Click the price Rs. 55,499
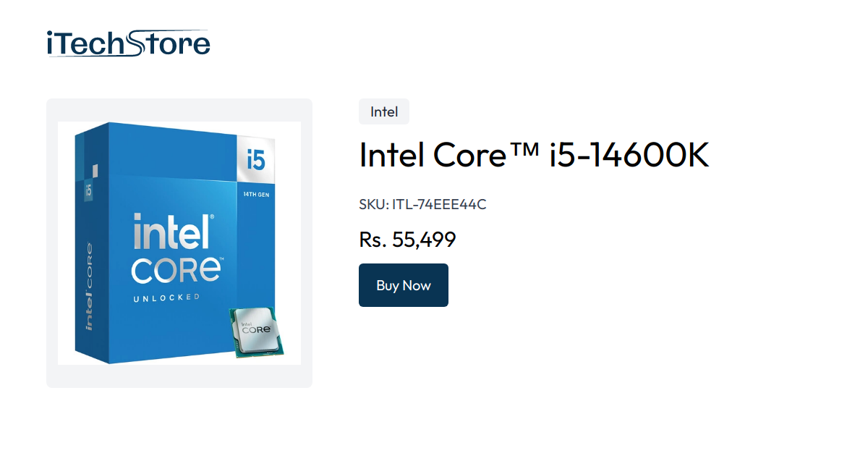The height and width of the screenshot is (456, 868). point(407,239)
